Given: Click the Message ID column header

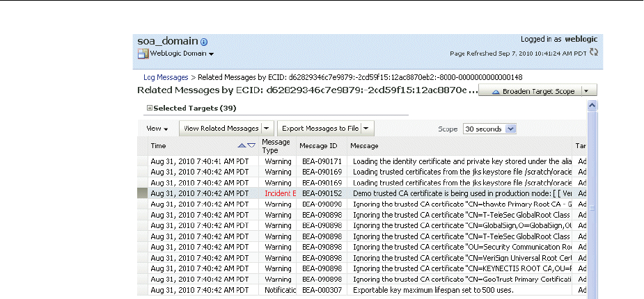Looking at the screenshot, I should click(x=318, y=146).
